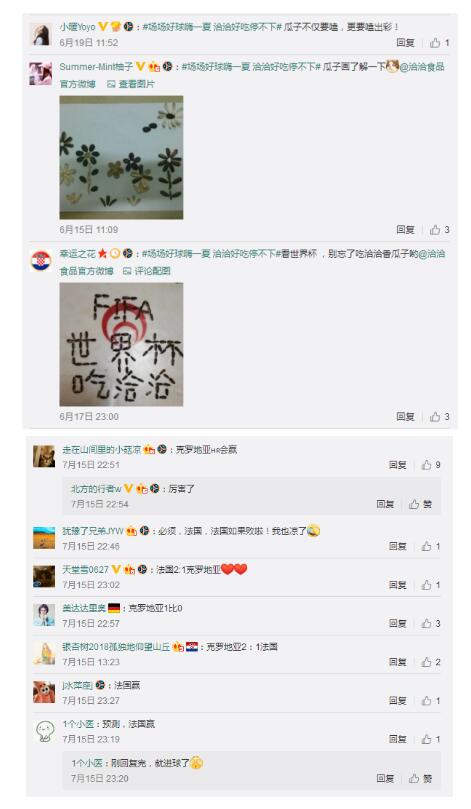The width and height of the screenshot is (471, 809).
Task: Open 幸运之花 profile avatar with Croatia flag
Action: click(x=41, y=261)
